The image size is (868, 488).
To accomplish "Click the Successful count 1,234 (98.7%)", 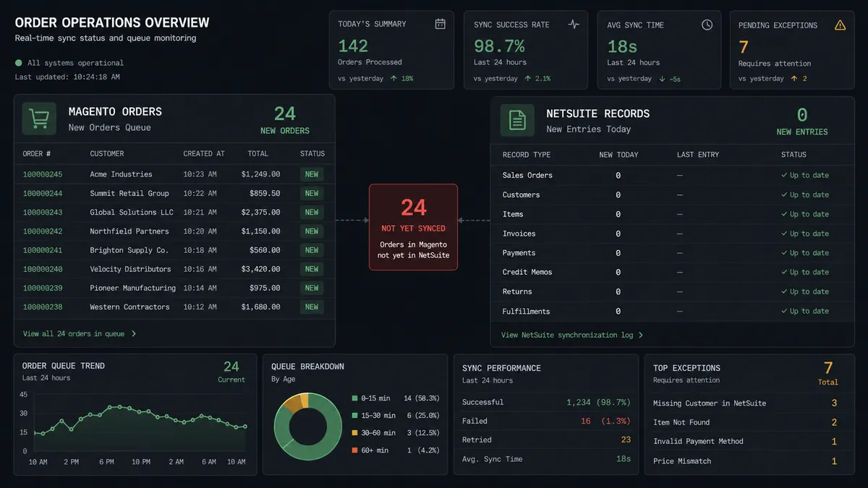I will coord(598,402).
